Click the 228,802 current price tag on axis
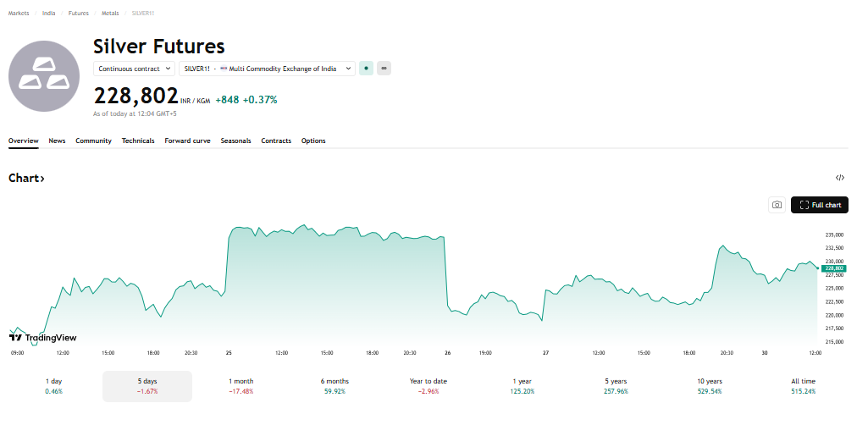 [x=833, y=268]
